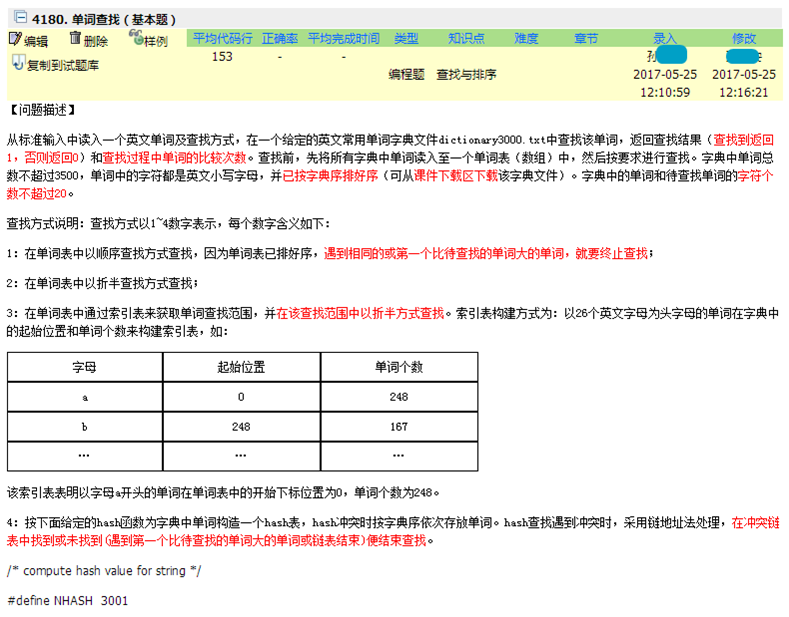Click the 查找方式说明 paragraph

coord(169,223)
